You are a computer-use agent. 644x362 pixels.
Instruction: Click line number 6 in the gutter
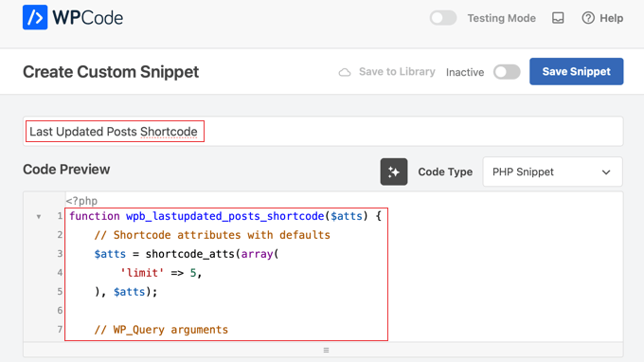coord(60,310)
